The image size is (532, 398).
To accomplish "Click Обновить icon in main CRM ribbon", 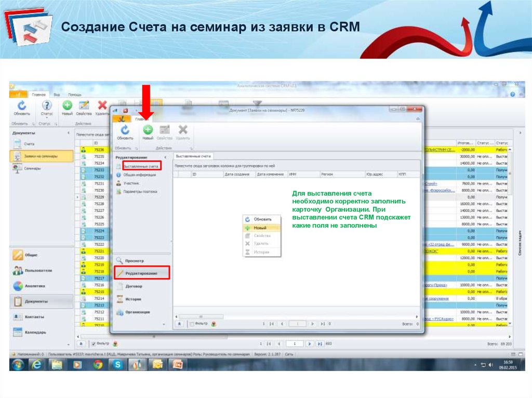I will click(x=22, y=105).
